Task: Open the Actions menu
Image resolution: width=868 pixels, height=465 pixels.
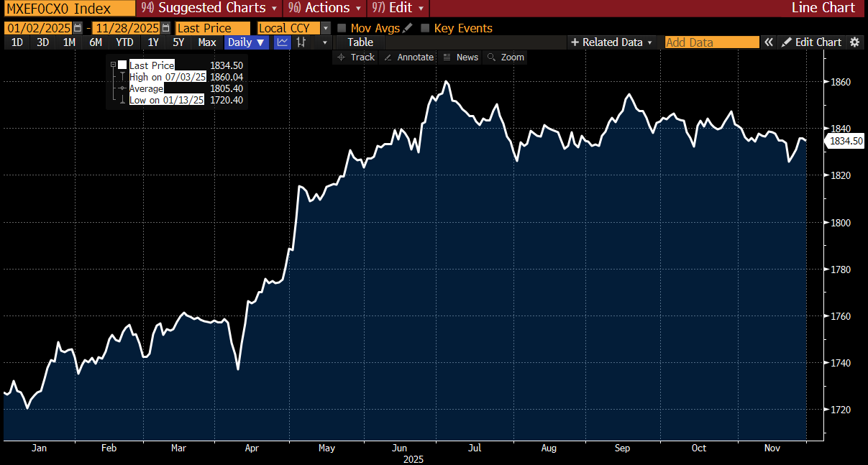Action: 324,8
